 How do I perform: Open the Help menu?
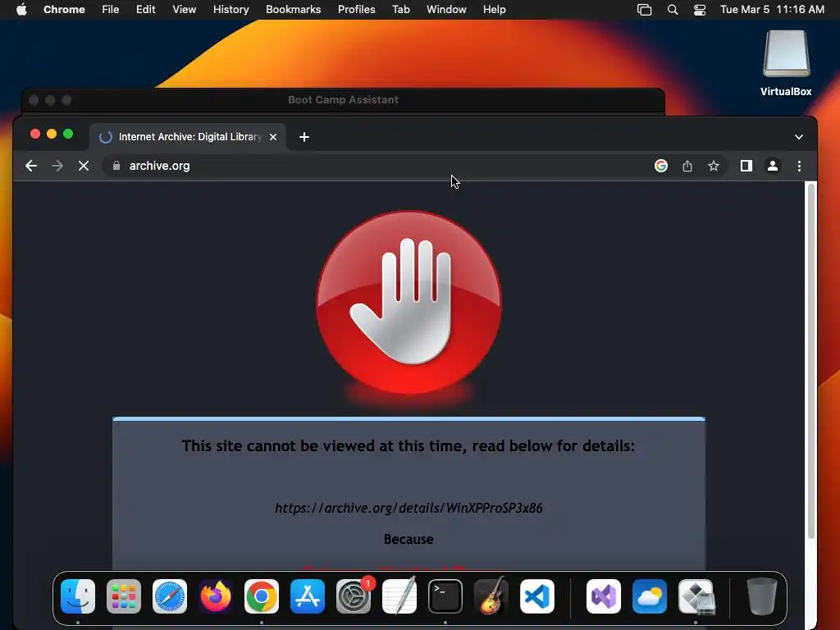coord(494,10)
